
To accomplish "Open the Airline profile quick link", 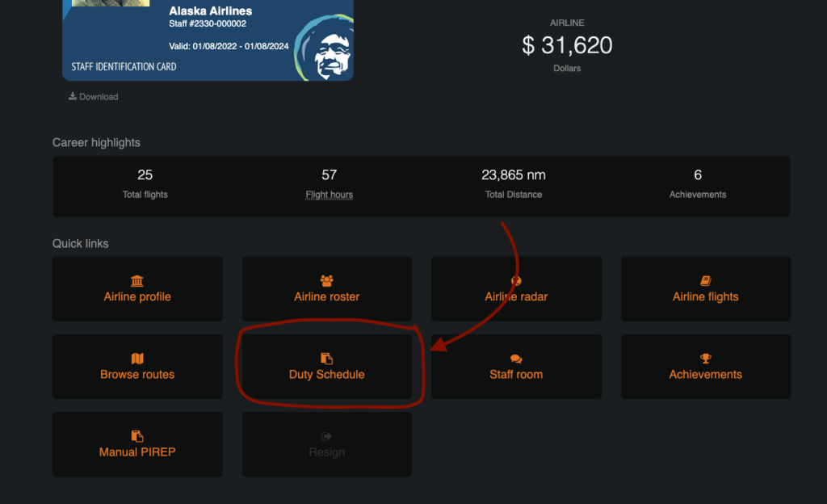I will click(137, 289).
